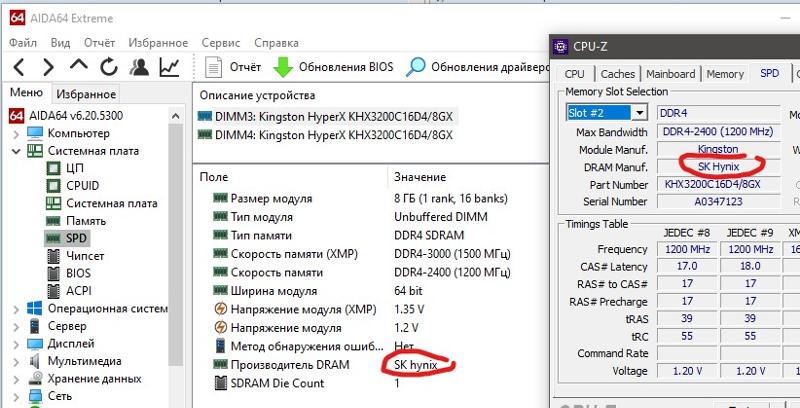Click the Serial Number field A0347123
Image resolution: width=800 pixels, height=408 pixels.
point(718,201)
